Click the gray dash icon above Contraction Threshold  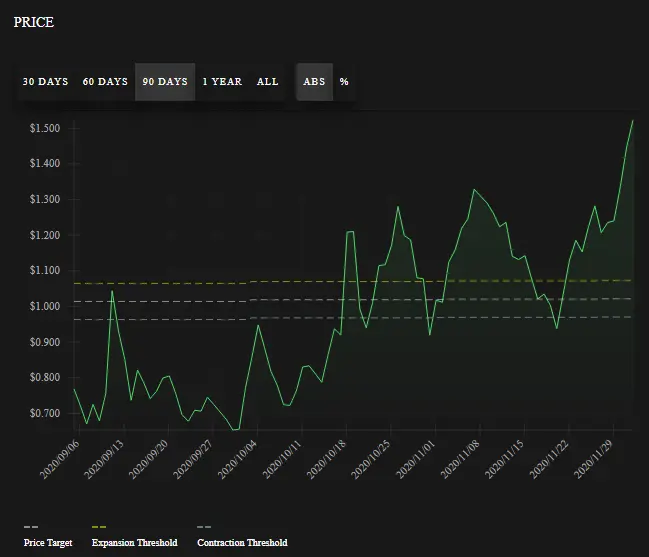click(204, 527)
